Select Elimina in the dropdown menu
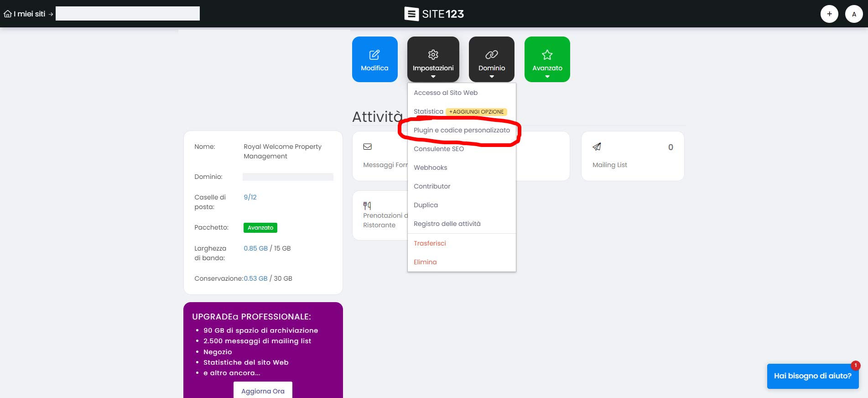The height and width of the screenshot is (398, 868). tap(425, 262)
